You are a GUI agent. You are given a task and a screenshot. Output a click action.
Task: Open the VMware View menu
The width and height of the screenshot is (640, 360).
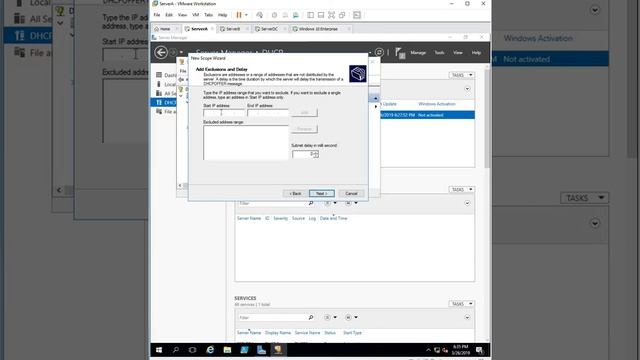click(182, 15)
